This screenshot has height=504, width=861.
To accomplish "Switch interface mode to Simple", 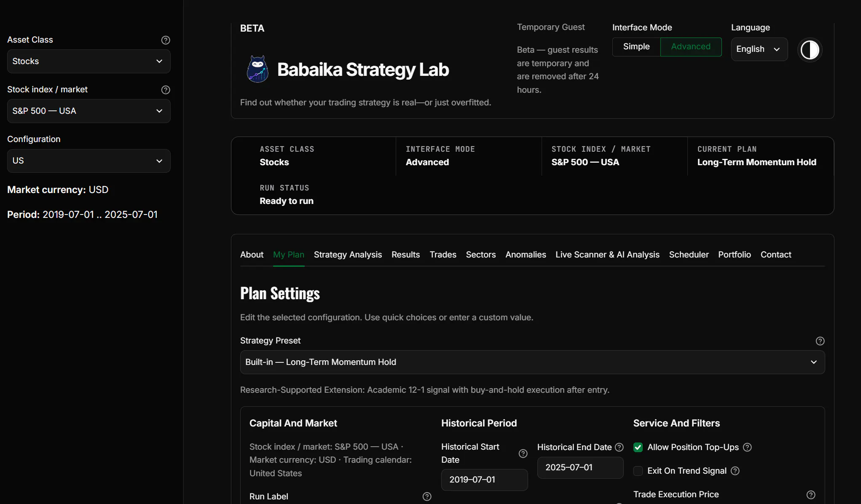I will tap(636, 47).
